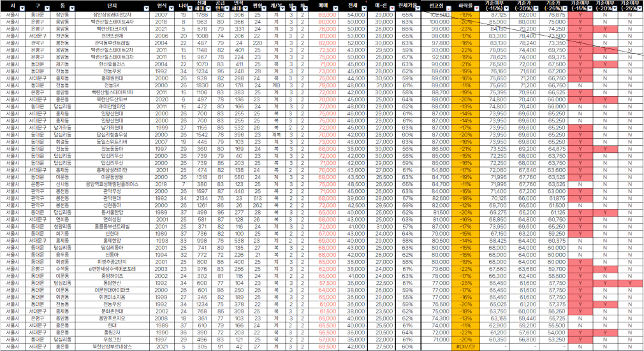Image resolution: width=644 pixels, height=351 pixels.
Task: Open the 화 column filter dropdown
Action: 306,8
